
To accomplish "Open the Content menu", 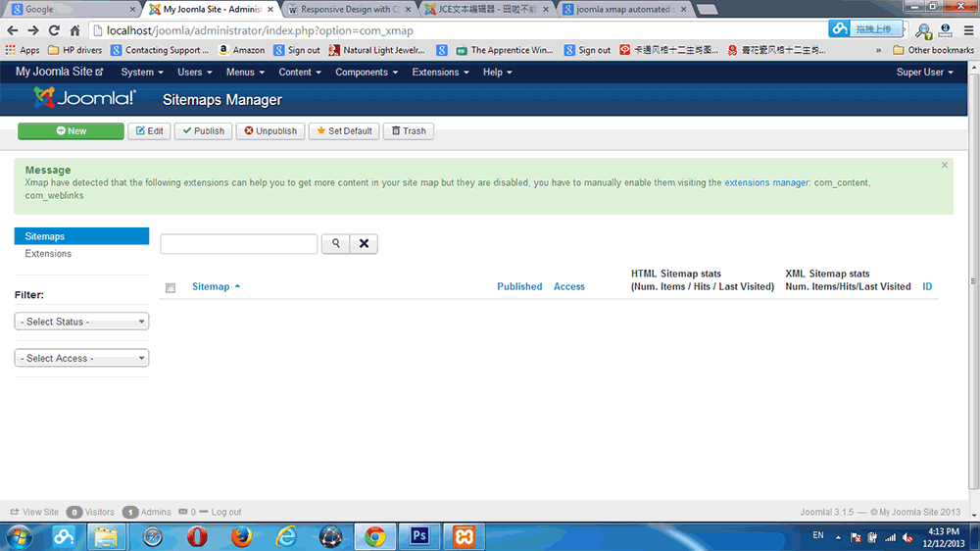I will point(299,72).
